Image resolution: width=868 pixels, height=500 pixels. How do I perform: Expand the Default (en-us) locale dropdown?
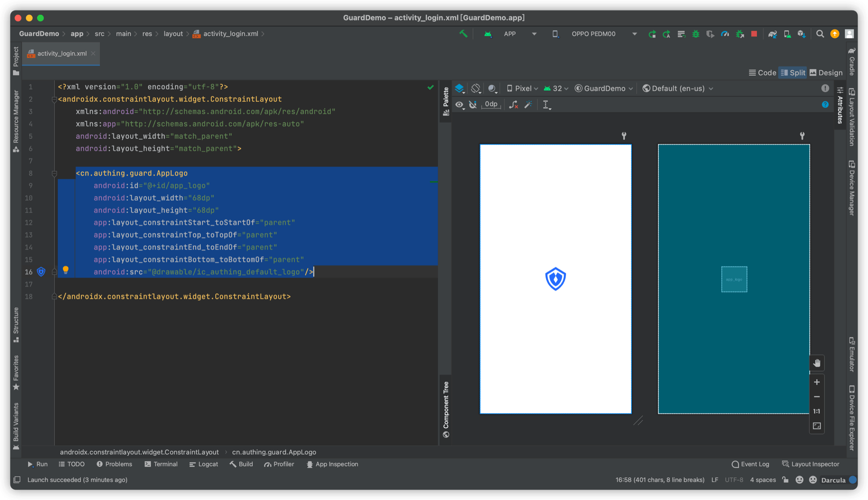678,89
